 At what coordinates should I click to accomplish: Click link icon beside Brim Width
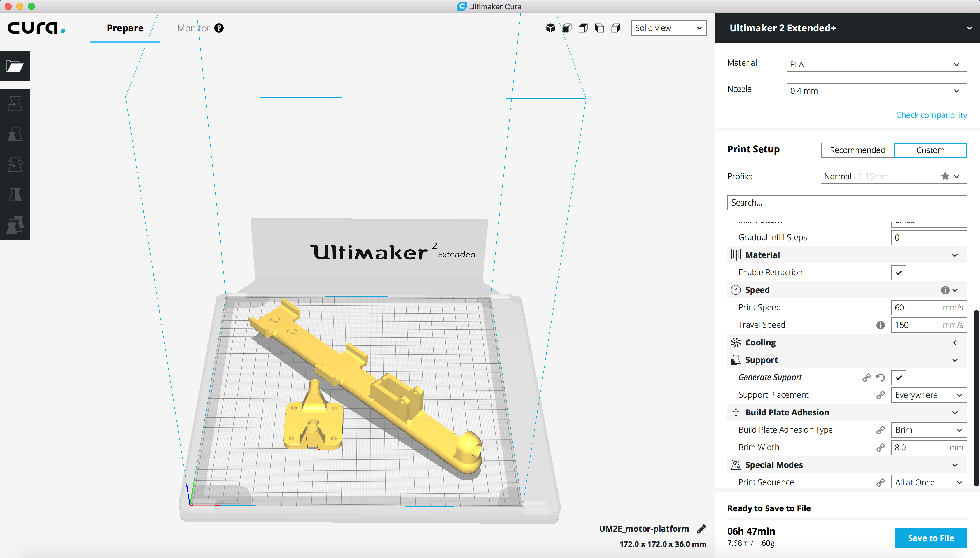(880, 448)
